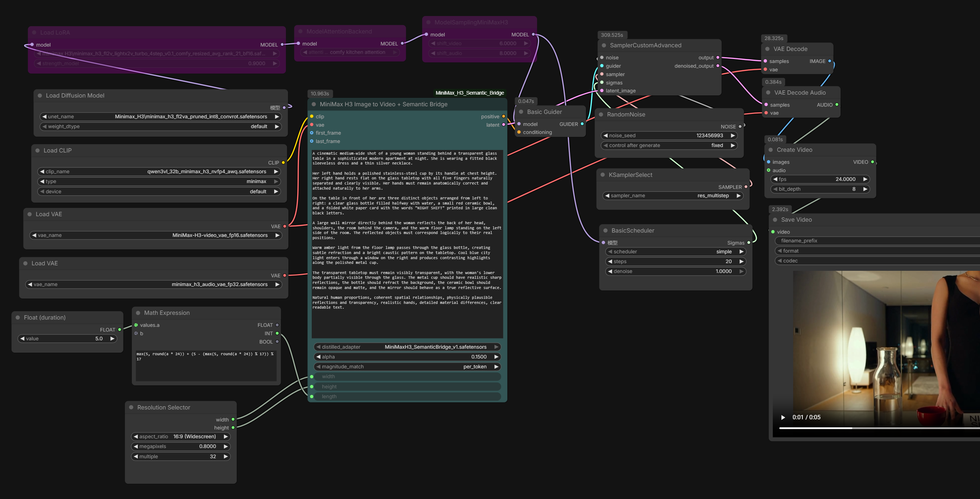
Task: Increase noise_seed with right arrow
Action: point(733,135)
